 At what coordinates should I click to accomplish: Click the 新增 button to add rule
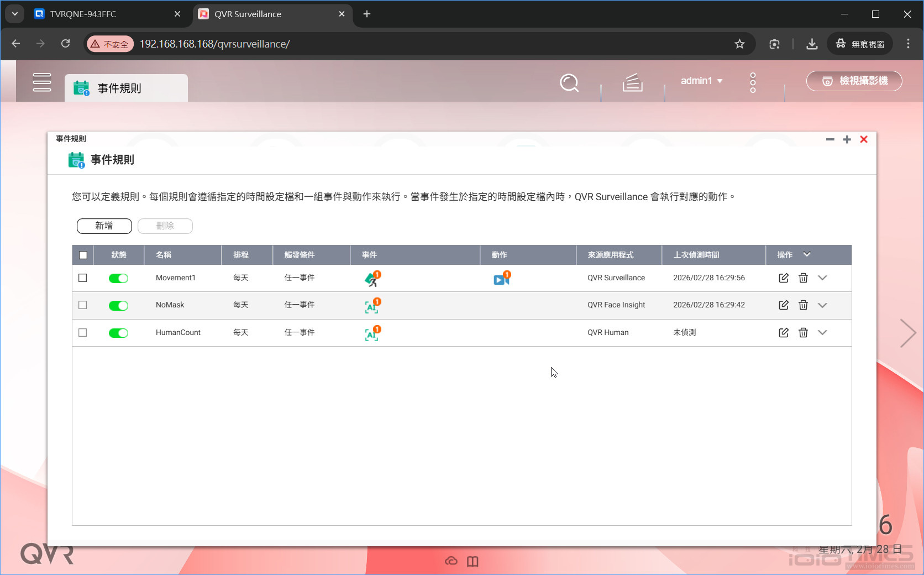(104, 226)
